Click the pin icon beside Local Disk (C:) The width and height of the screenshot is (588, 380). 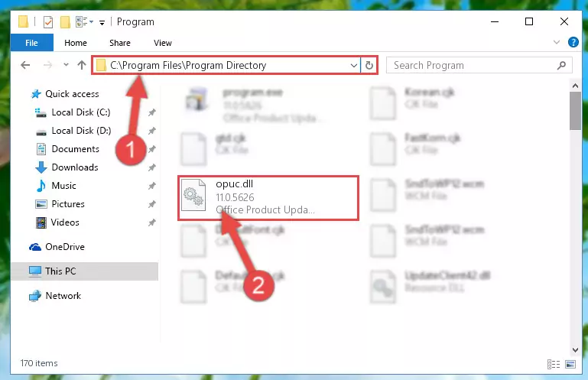pyautogui.click(x=152, y=112)
